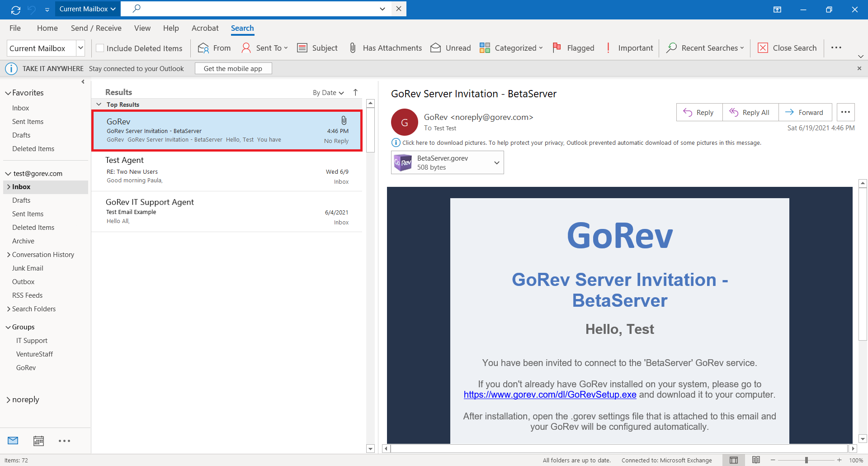Expand the search box options arrow
The height and width of the screenshot is (466, 868).
[382, 9]
